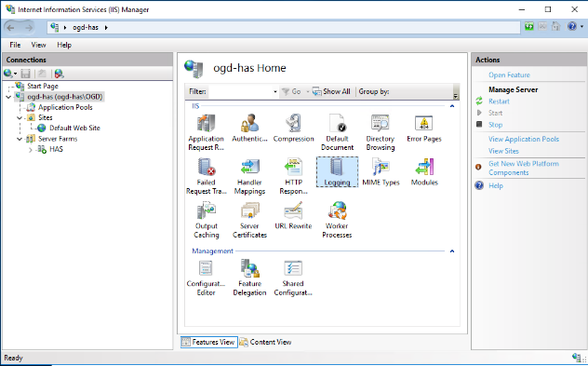Open the toolbar overflow arrow beside Group by
This screenshot has height=366, width=588.
(x=456, y=96)
